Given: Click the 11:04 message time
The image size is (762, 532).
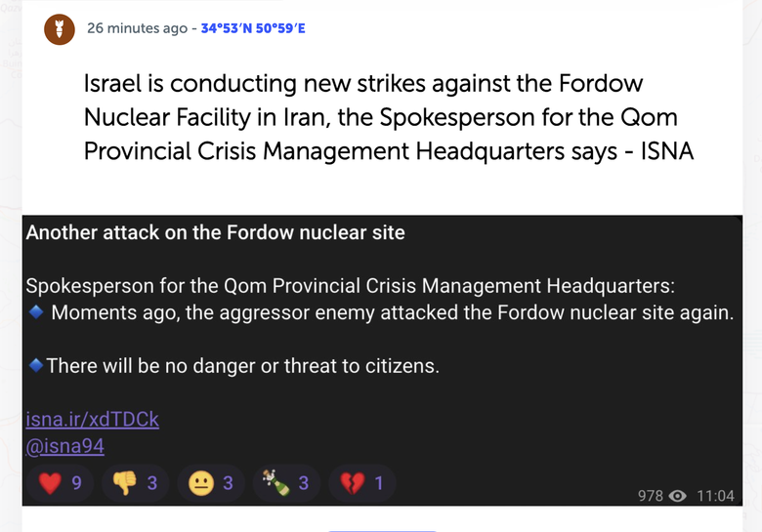Looking at the screenshot, I should (715, 496).
